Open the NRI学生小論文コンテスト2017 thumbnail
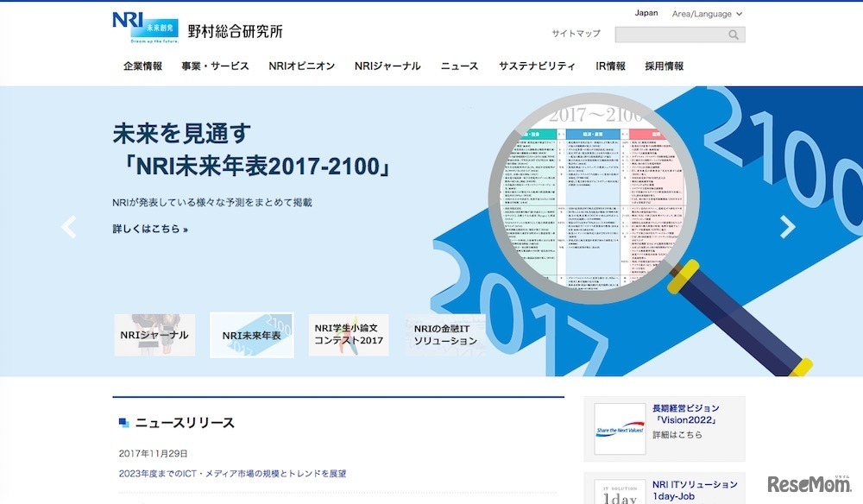The image size is (863, 504). pyautogui.click(x=348, y=335)
